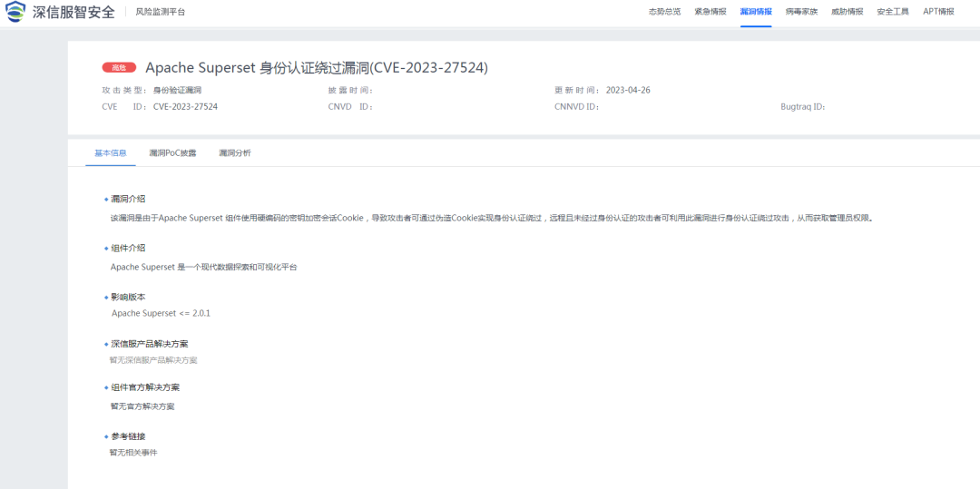
Task: Switch to the 基本信息 tab
Action: [111, 153]
